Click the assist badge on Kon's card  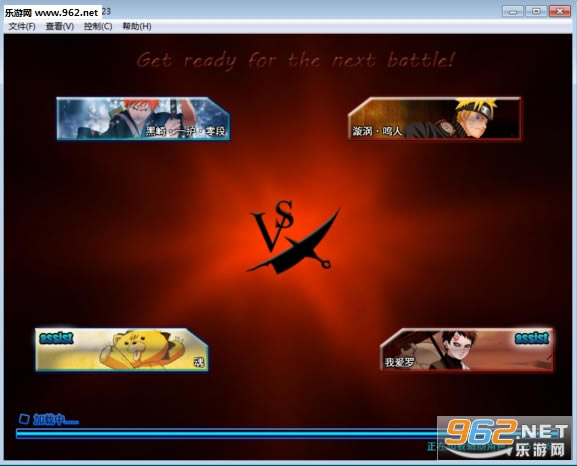click(56, 338)
